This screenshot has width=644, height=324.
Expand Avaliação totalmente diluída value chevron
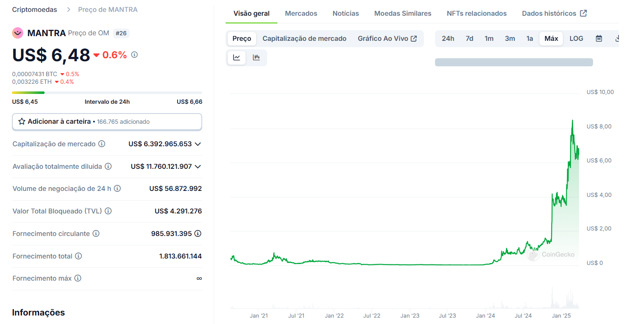[198, 166]
